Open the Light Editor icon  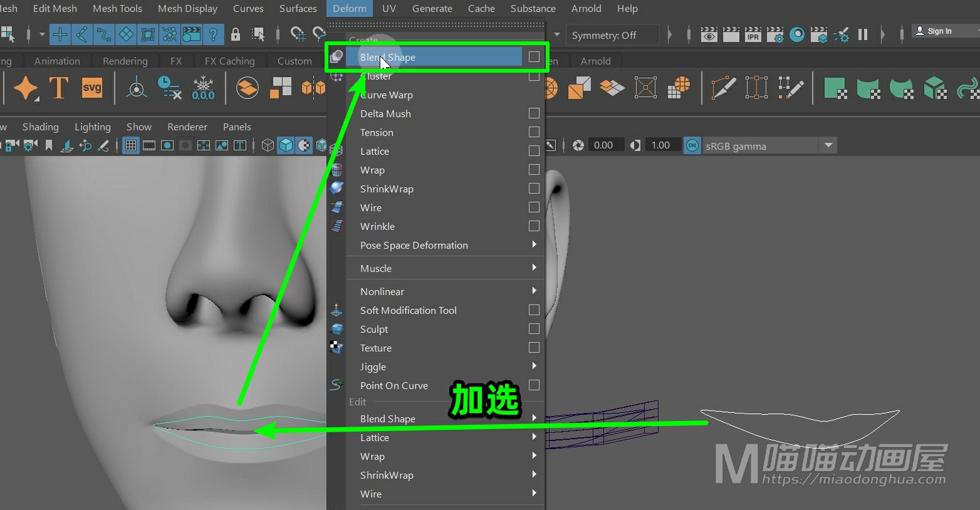842,34
